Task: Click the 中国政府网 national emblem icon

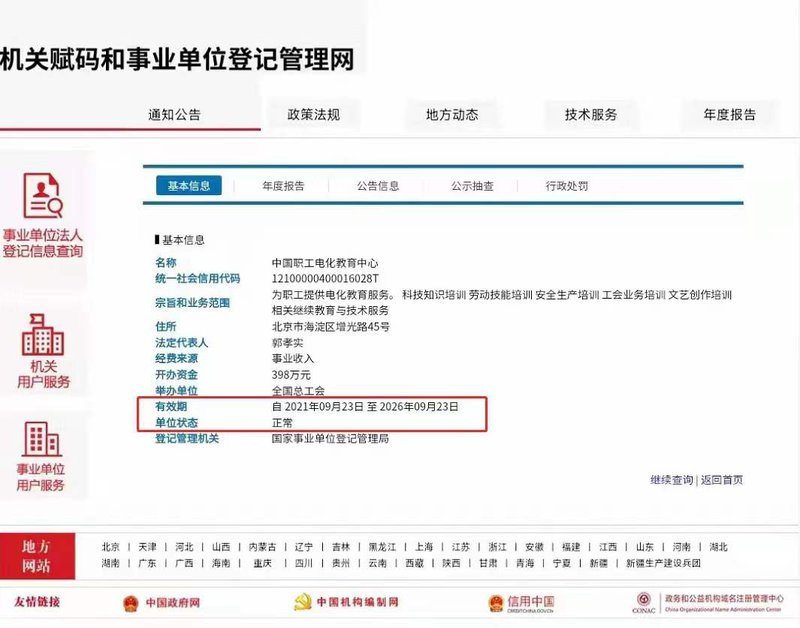Action: [131, 603]
